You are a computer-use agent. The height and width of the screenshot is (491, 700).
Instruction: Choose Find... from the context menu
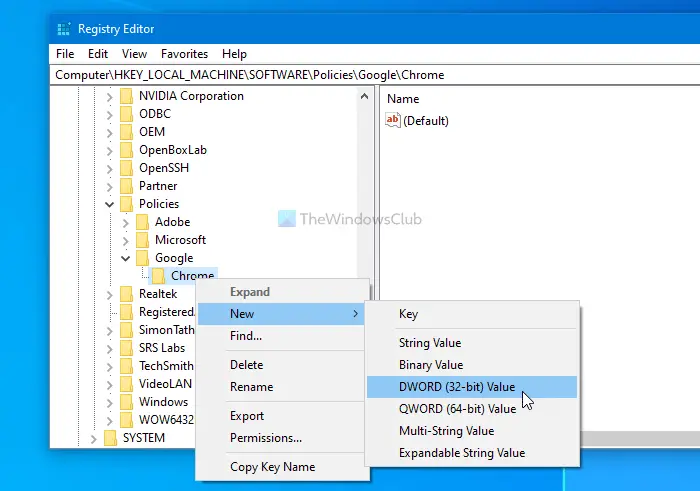(x=282, y=336)
